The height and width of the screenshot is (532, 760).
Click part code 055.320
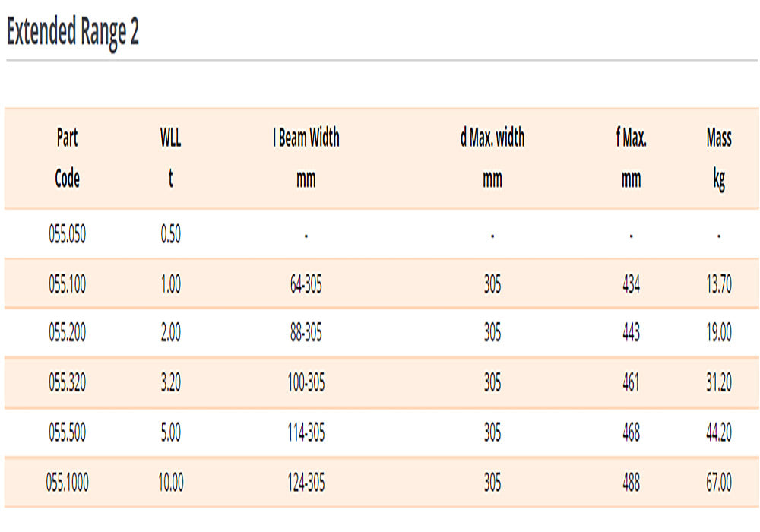click(67, 383)
